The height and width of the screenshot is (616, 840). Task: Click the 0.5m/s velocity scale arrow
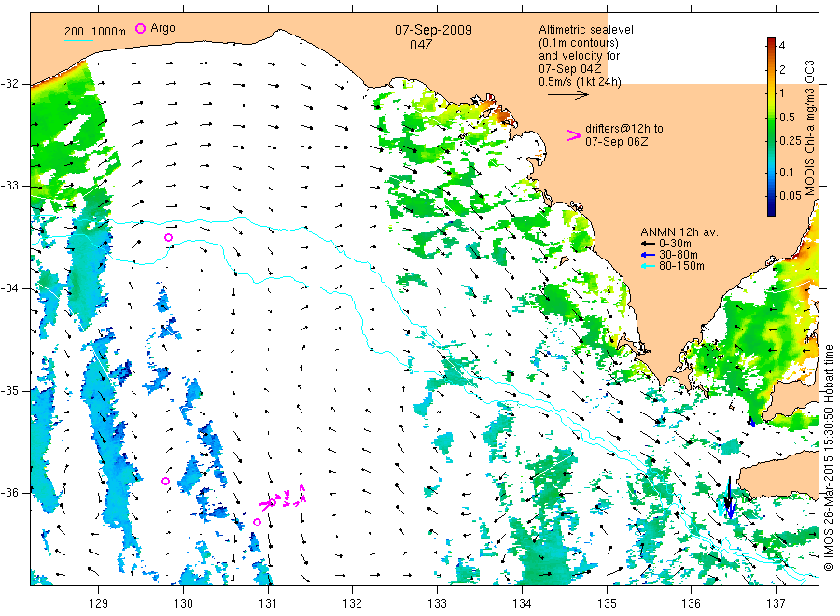pos(567,95)
